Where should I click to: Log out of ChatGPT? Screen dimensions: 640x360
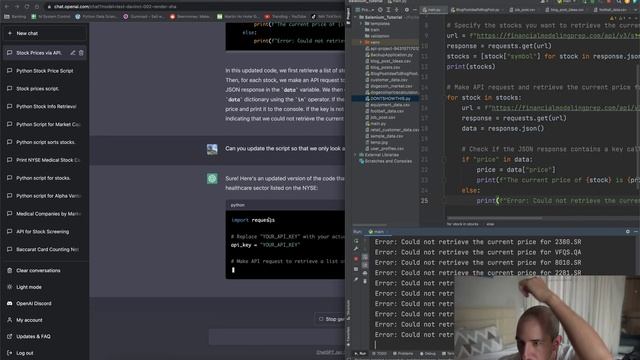coord(44,353)
